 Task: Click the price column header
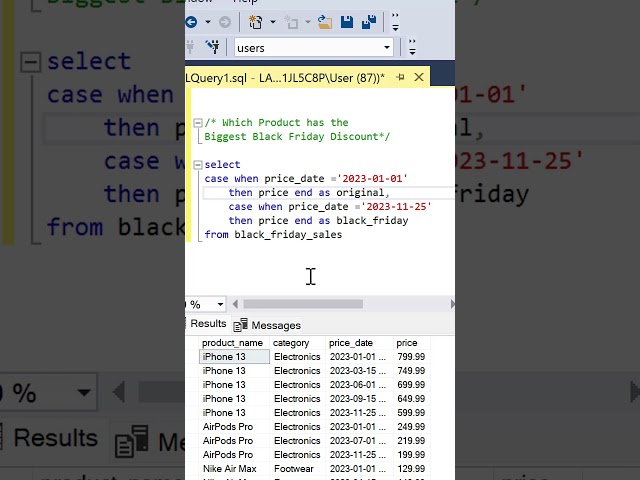tap(411, 343)
